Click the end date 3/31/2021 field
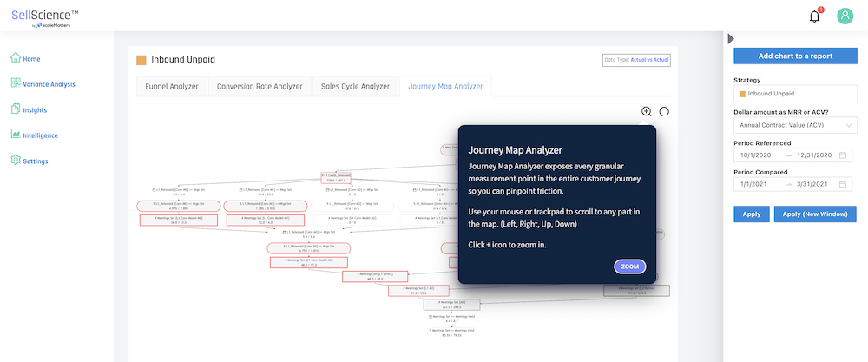The height and width of the screenshot is (362, 868). tap(813, 184)
